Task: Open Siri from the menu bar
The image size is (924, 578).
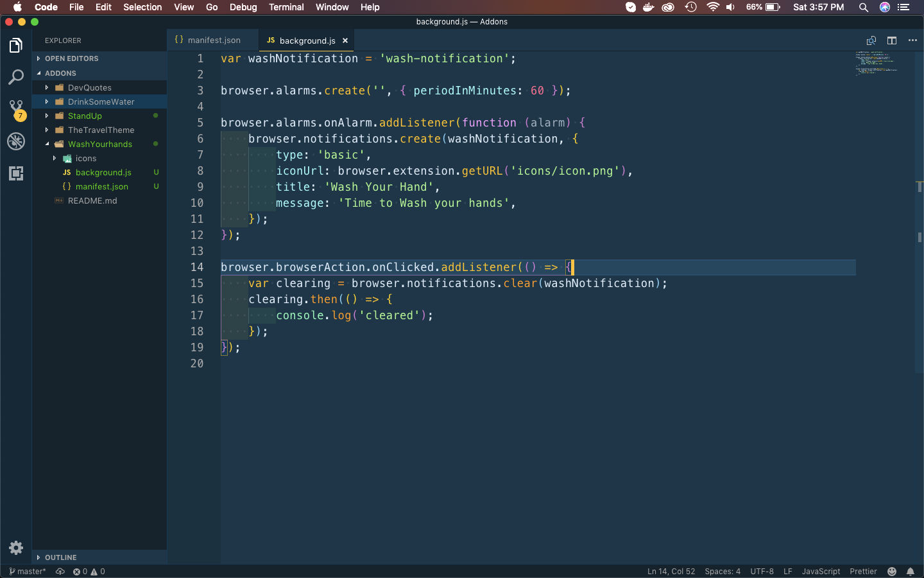Action: pos(885,7)
